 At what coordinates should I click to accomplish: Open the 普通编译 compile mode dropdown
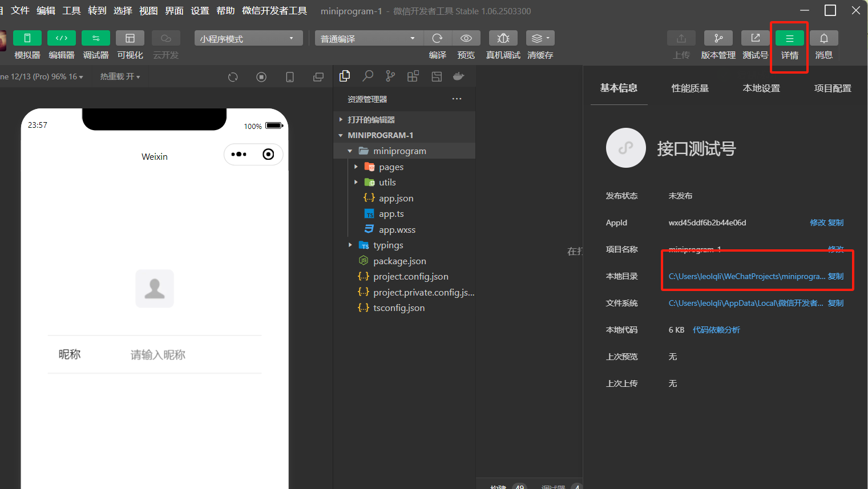(x=369, y=38)
